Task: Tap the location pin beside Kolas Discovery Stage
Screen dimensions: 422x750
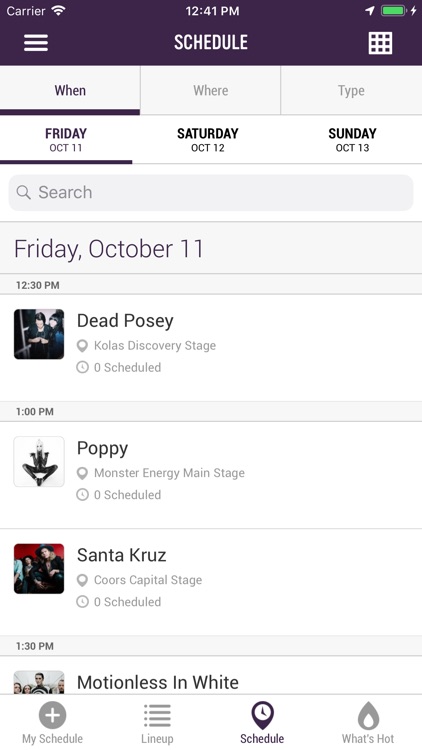Action: pos(82,345)
